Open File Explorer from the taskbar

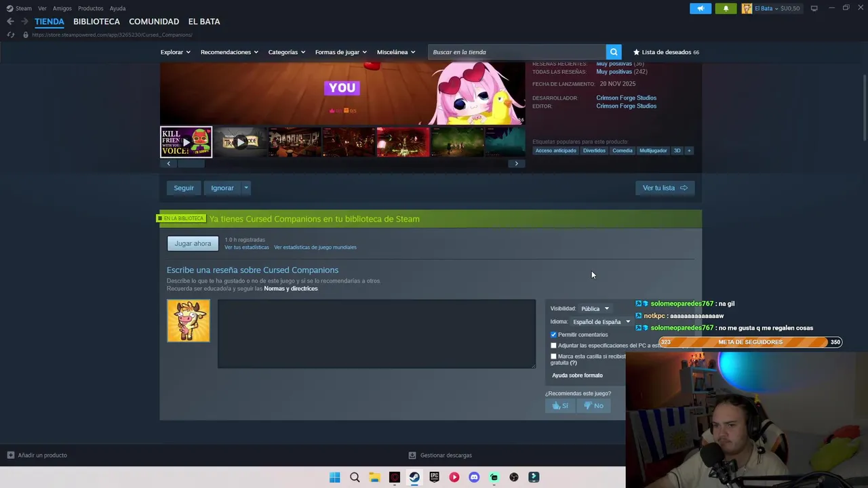click(x=374, y=477)
